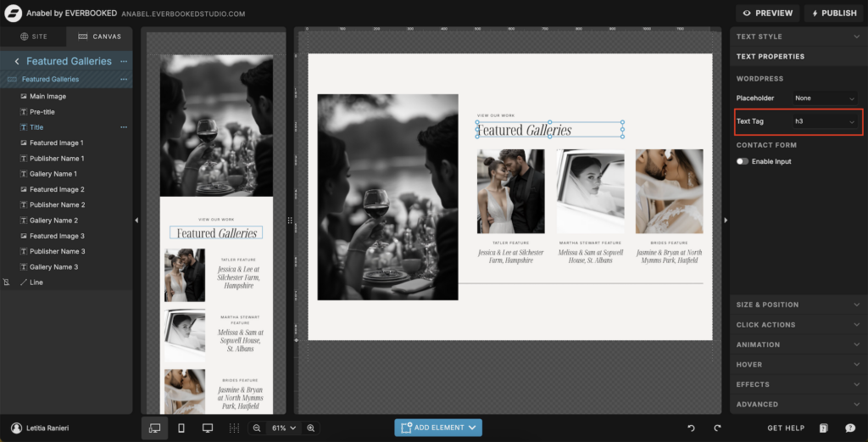This screenshot has width=868, height=442.
Task: Open the Text Tag h3 dropdown
Action: [825, 121]
